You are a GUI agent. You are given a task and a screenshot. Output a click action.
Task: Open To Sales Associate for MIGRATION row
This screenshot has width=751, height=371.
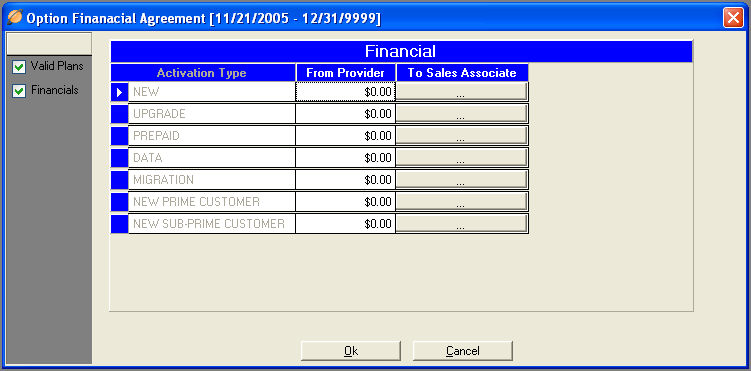pyautogui.click(x=462, y=180)
